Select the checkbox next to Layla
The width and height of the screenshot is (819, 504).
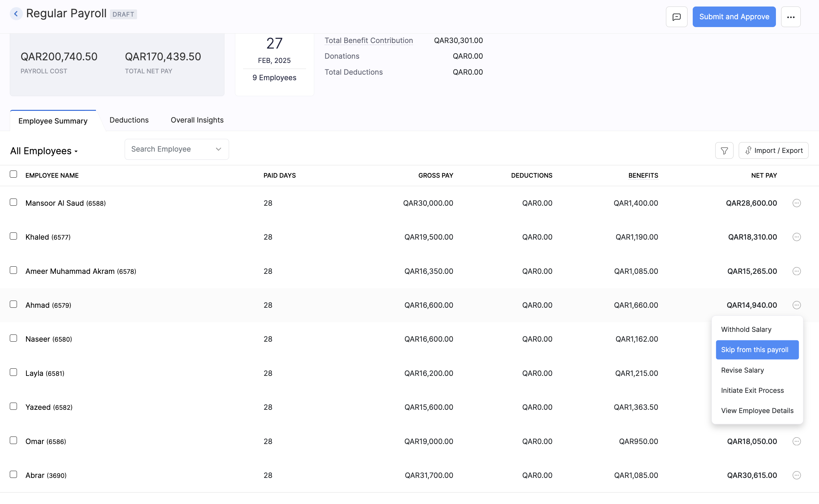13,372
